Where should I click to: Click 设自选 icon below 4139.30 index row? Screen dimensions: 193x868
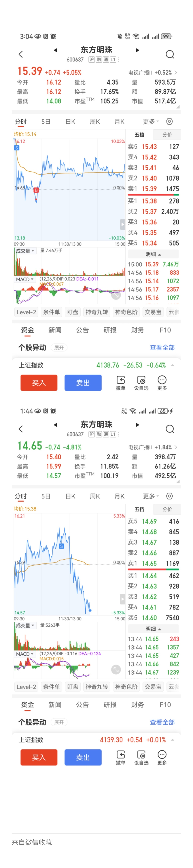[141, 755]
